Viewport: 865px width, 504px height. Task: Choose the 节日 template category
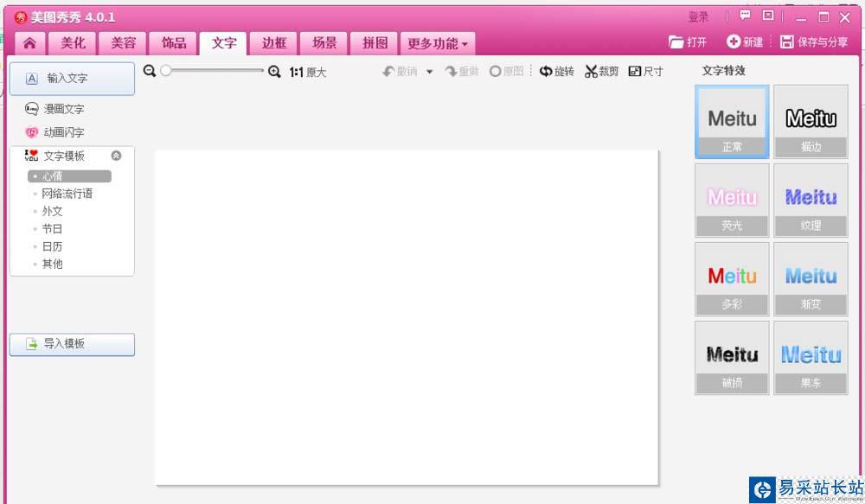pos(52,229)
